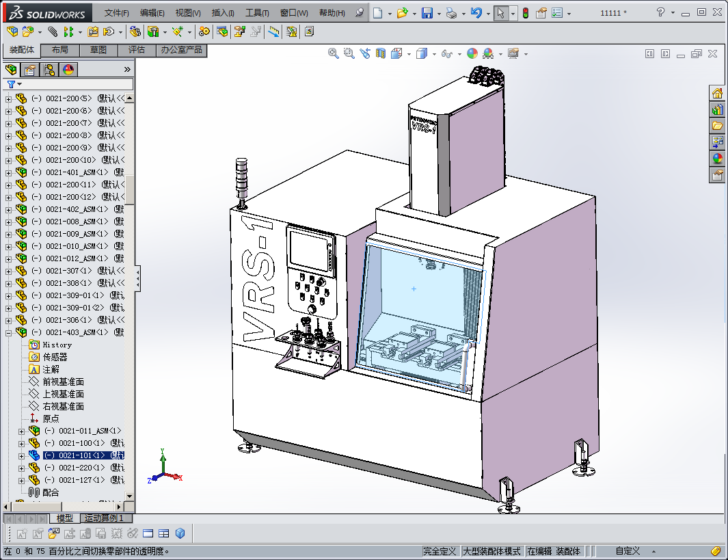Collapse the 0021-403_ASM<1> tree node

8,332
